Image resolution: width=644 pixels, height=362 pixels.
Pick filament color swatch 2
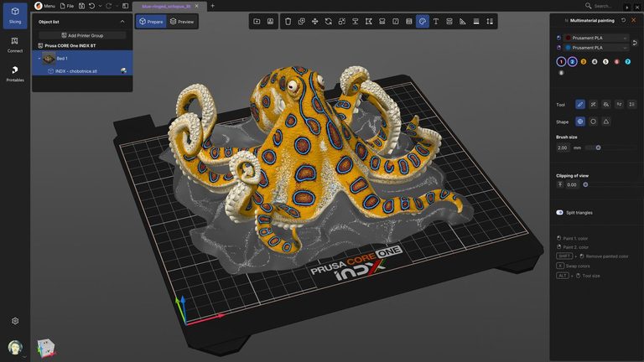pos(572,61)
